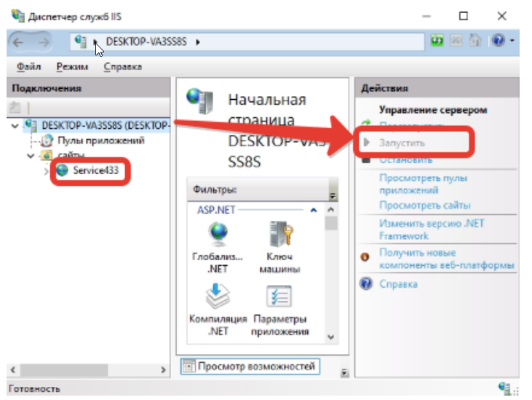Screen dimensions: 532x400
Task: Open the Фильтры dropdown arrow
Action: (333, 196)
